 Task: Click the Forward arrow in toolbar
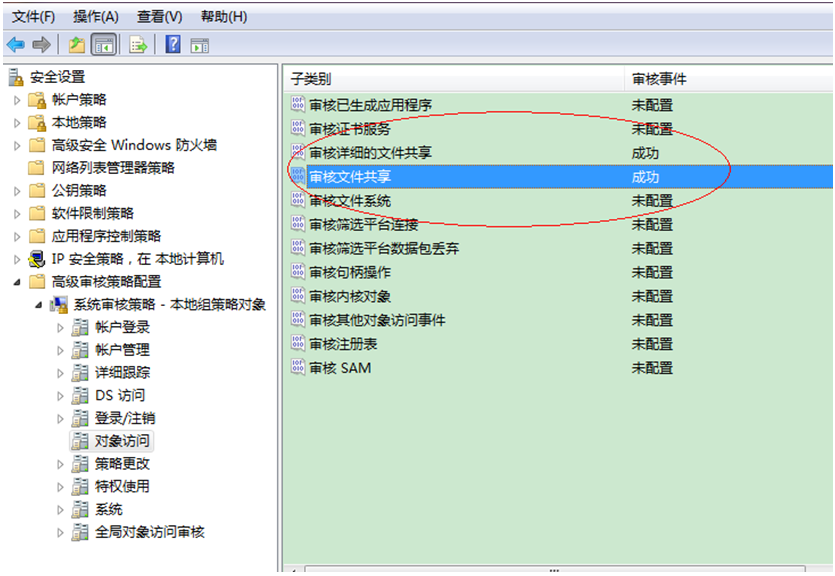pyautogui.click(x=41, y=45)
